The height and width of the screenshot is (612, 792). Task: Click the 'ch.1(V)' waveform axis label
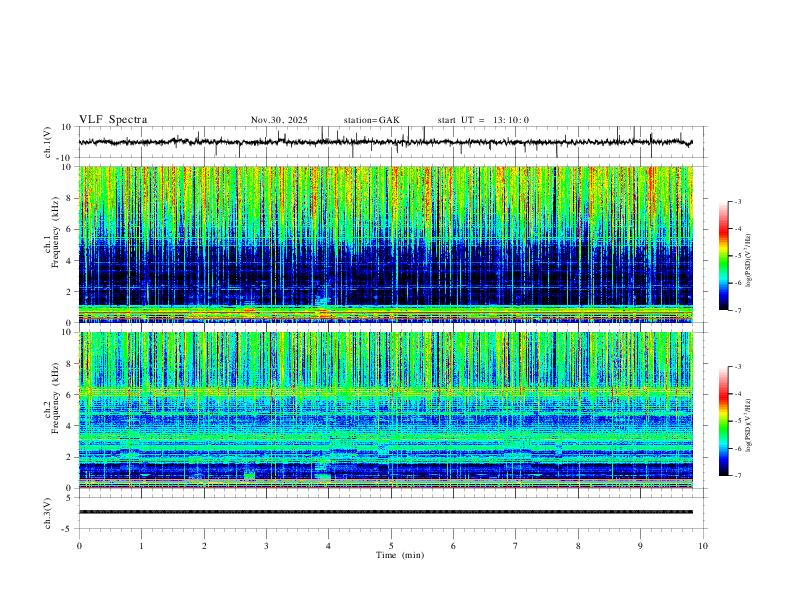(48, 142)
